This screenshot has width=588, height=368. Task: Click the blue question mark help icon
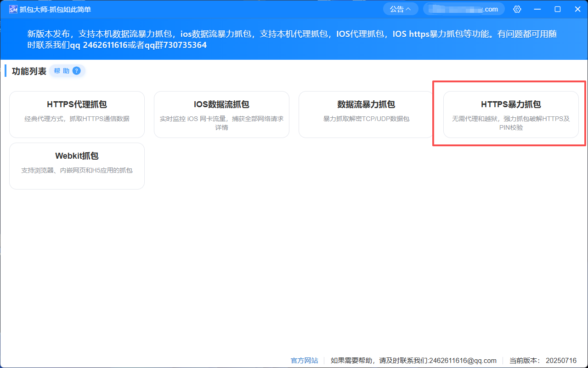point(76,71)
